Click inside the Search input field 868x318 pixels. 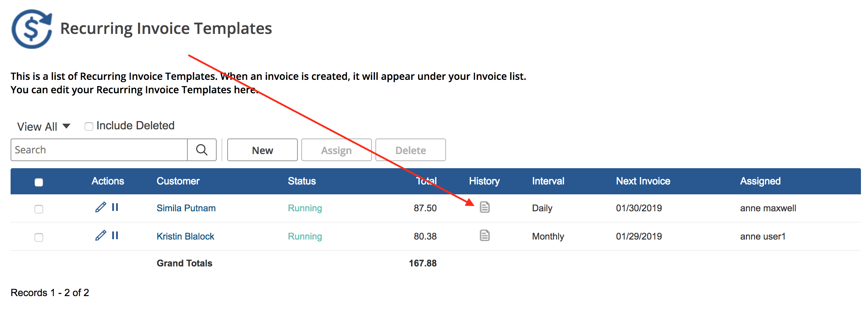point(99,150)
